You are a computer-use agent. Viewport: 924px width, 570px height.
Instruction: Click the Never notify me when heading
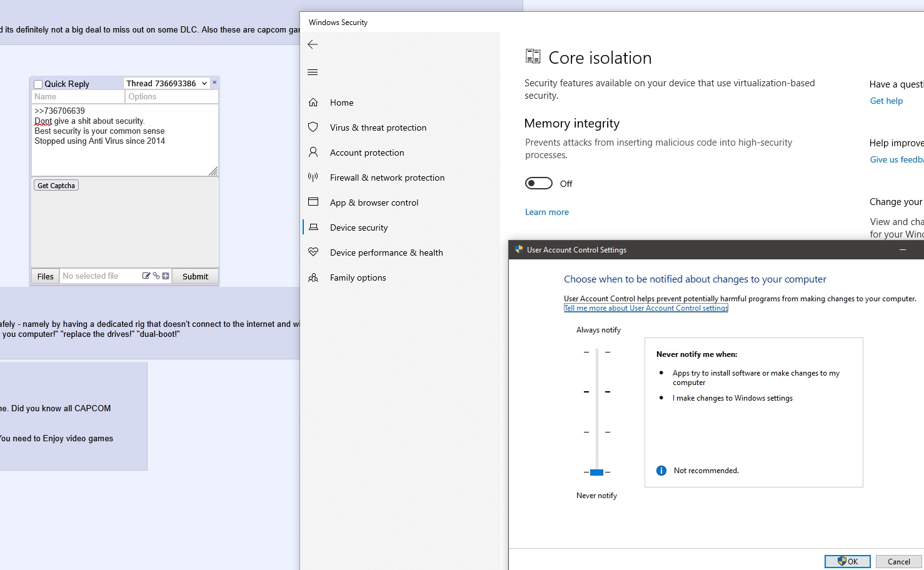tap(697, 354)
